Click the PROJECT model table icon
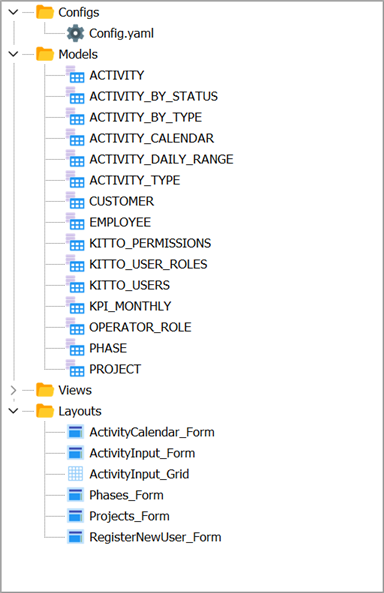 tap(75, 369)
